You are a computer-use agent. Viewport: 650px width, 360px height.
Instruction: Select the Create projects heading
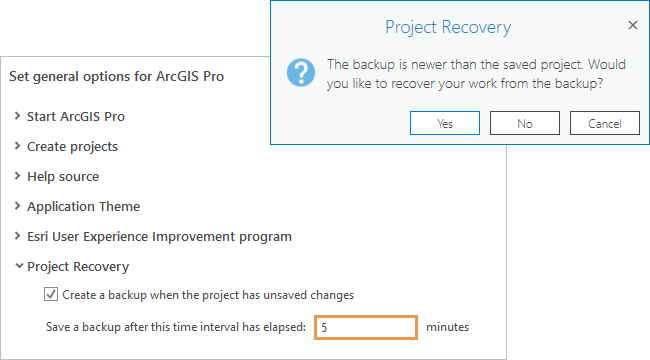coord(73,147)
